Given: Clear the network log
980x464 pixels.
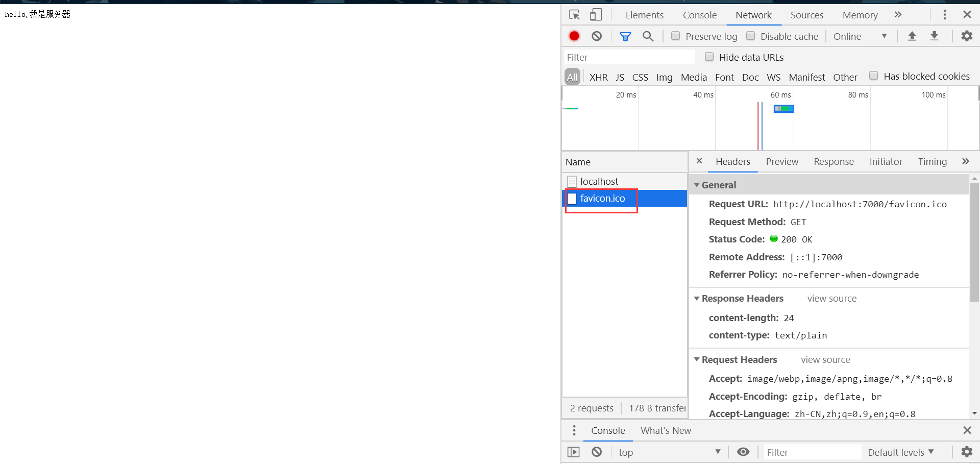Looking at the screenshot, I should point(597,36).
